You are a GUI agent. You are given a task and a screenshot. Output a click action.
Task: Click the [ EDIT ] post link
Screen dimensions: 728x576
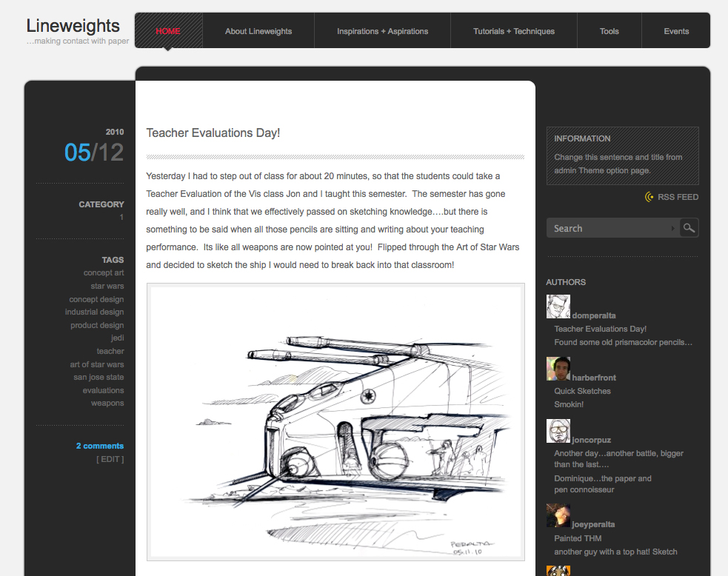click(x=110, y=459)
